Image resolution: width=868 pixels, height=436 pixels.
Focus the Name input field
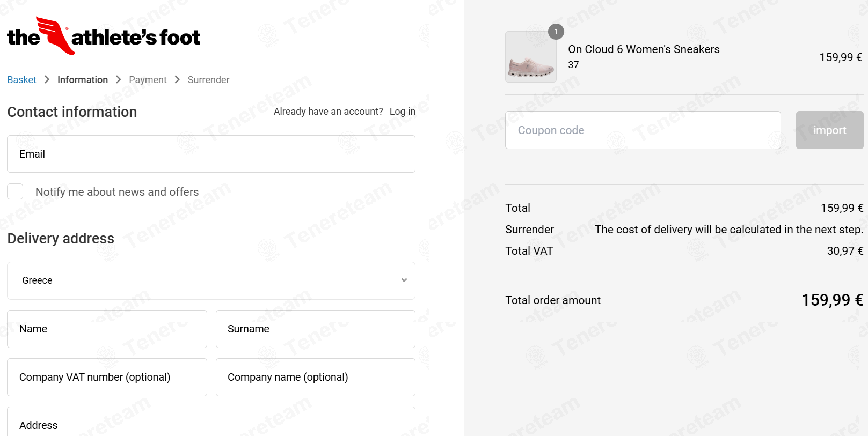coord(107,329)
